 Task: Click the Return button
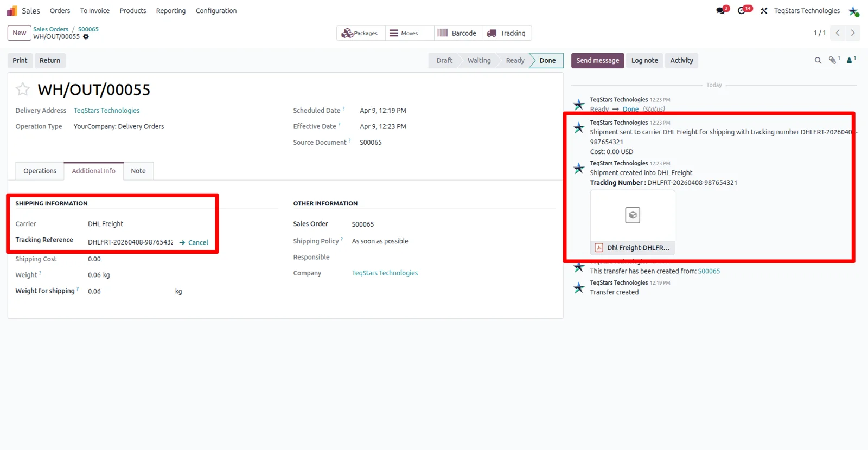click(x=50, y=61)
